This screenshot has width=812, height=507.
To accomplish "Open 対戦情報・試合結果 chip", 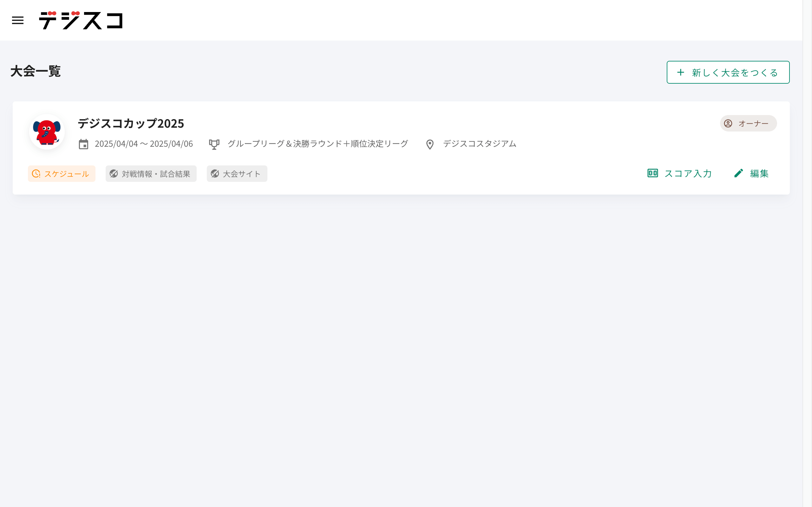I will pyautogui.click(x=151, y=174).
